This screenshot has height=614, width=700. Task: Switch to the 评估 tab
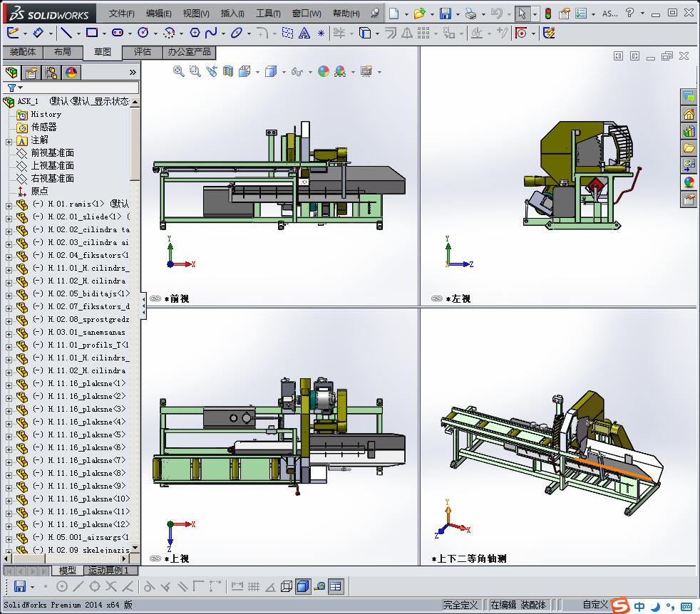point(143,52)
